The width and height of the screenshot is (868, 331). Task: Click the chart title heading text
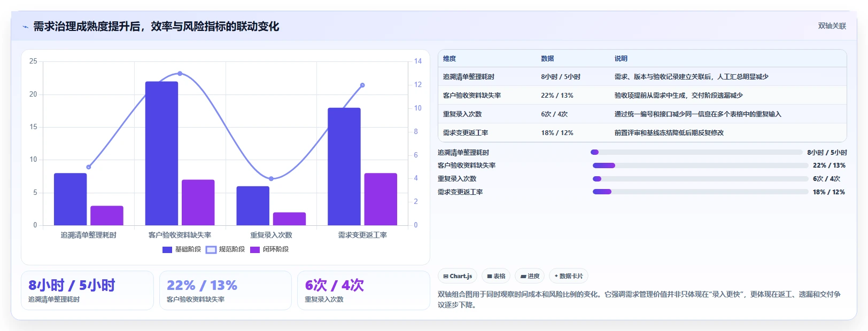pos(156,27)
